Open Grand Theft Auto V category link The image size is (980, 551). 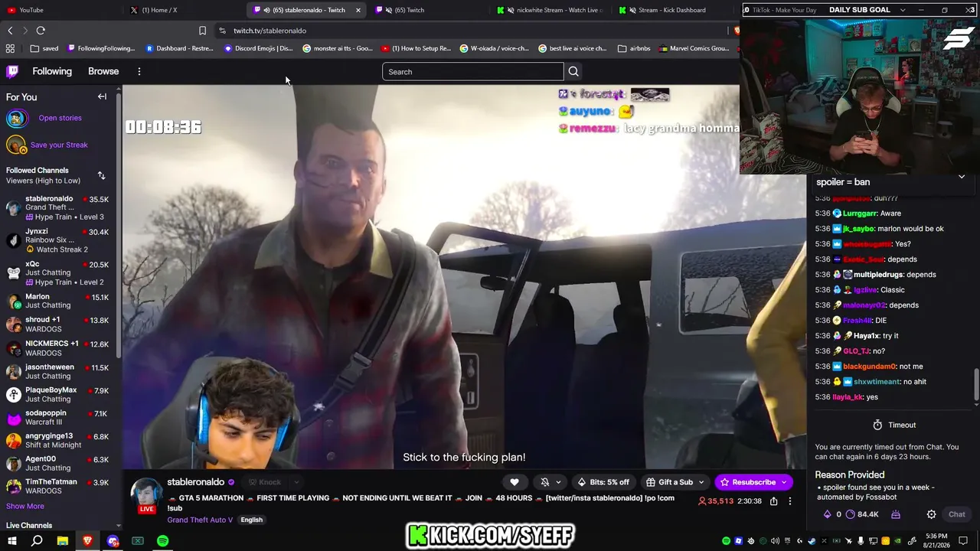pos(200,520)
